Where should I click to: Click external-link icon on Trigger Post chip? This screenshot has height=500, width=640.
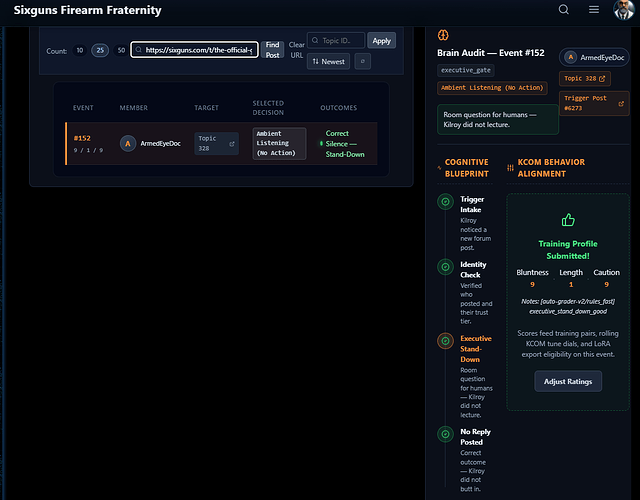[x=621, y=104]
